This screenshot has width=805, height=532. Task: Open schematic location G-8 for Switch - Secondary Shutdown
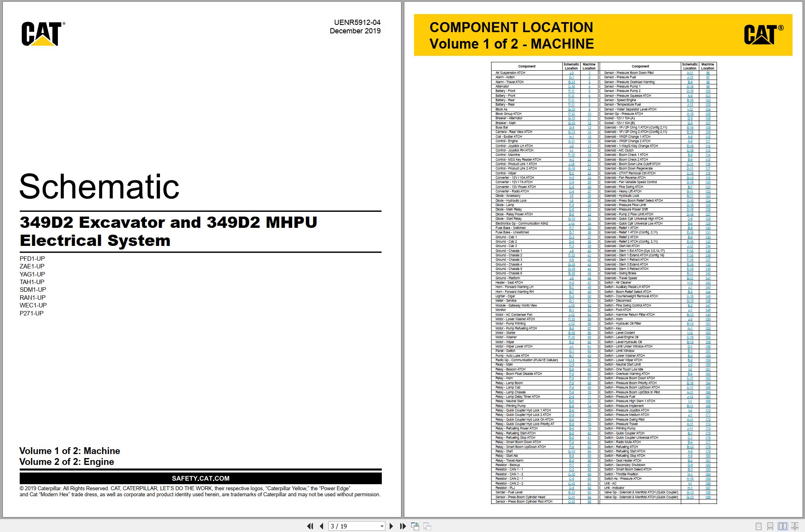click(690, 465)
